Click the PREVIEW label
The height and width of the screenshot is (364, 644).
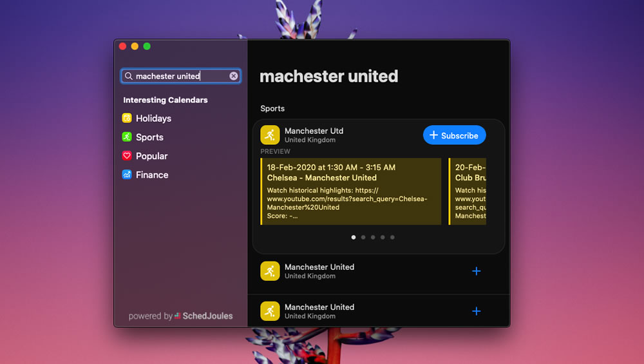(x=275, y=151)
